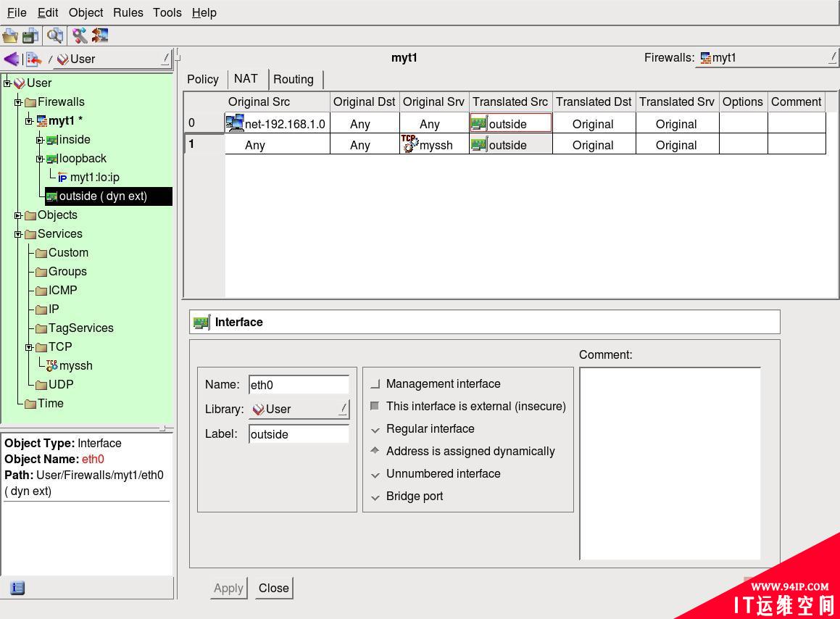Click the Find object magnifier icon

pos(54,36)
